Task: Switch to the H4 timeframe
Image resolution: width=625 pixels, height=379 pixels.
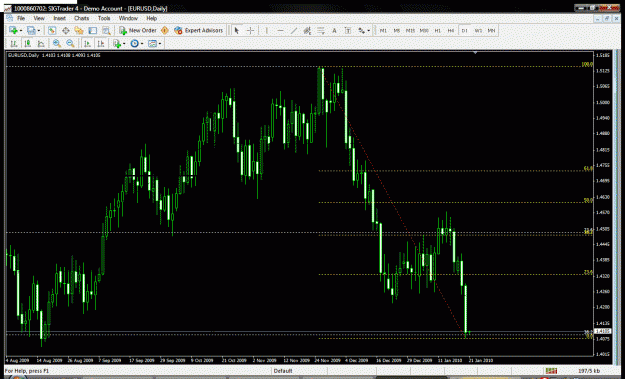Action: (x=451, y=30)
